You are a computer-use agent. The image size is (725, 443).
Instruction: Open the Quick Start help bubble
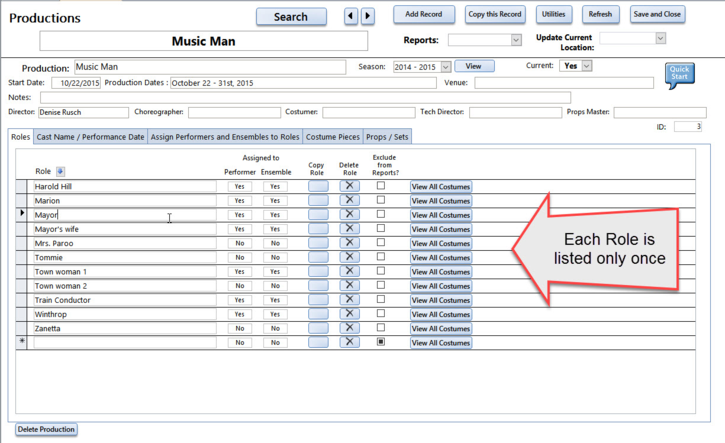tap(680, 75)
